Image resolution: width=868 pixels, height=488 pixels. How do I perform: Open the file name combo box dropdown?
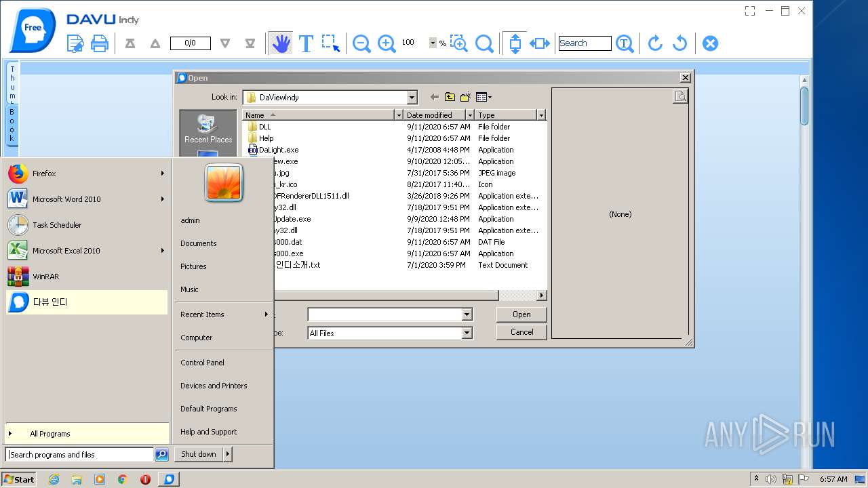click(467, 314)
